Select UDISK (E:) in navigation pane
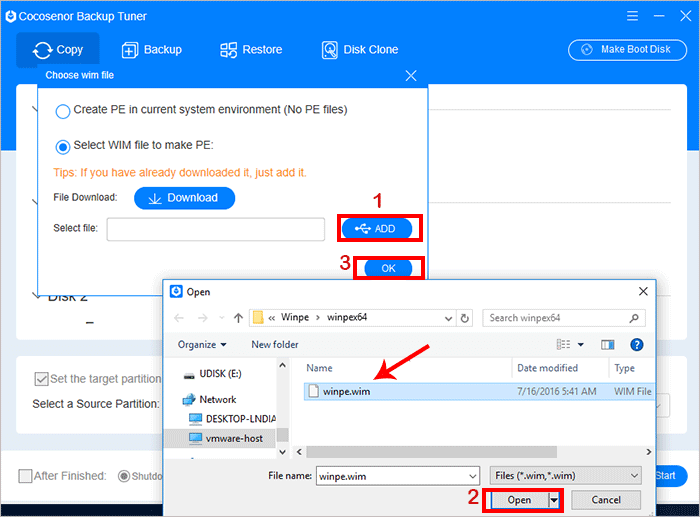 (221, 374)
